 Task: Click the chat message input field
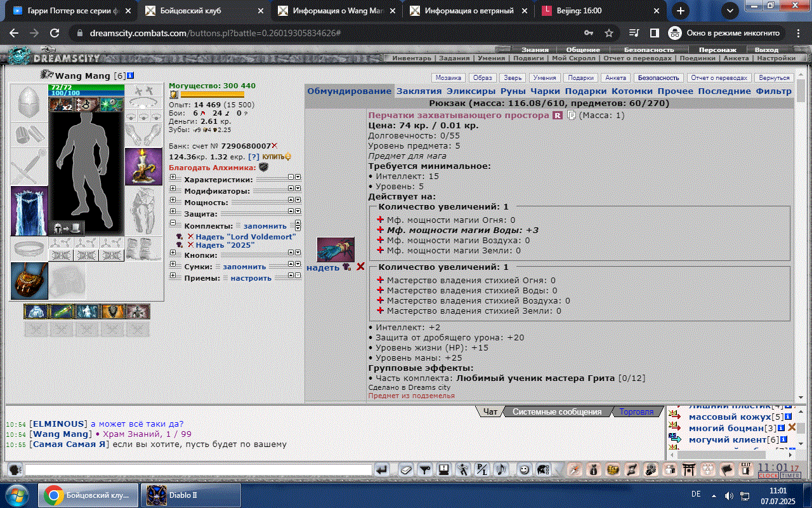pos(198,470)
